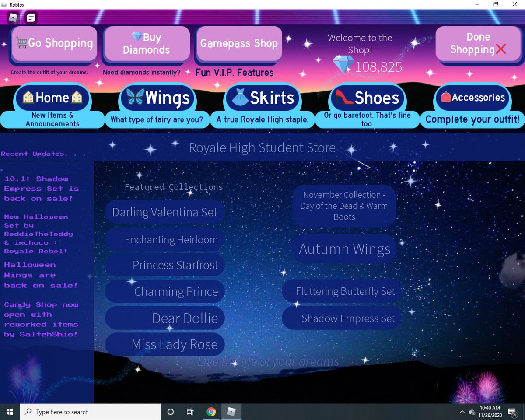Focus the Windows taskbar search box
The image size is (525, 420).
91,412
